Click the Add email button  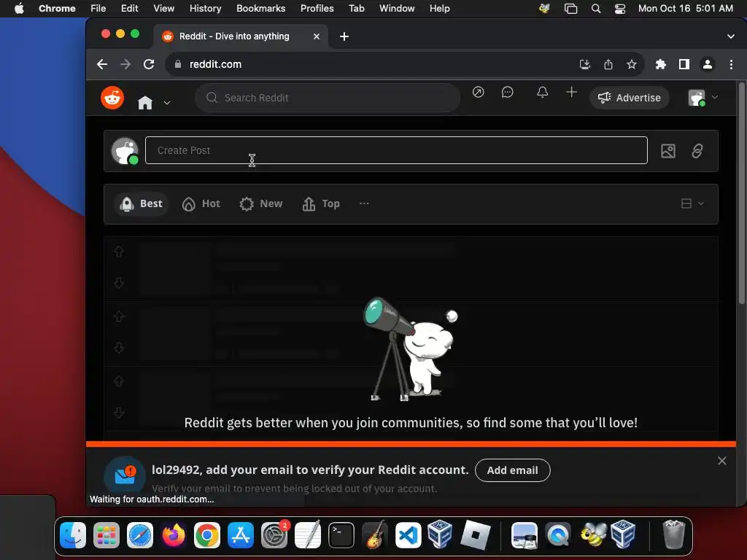click(x=513, y=470)
